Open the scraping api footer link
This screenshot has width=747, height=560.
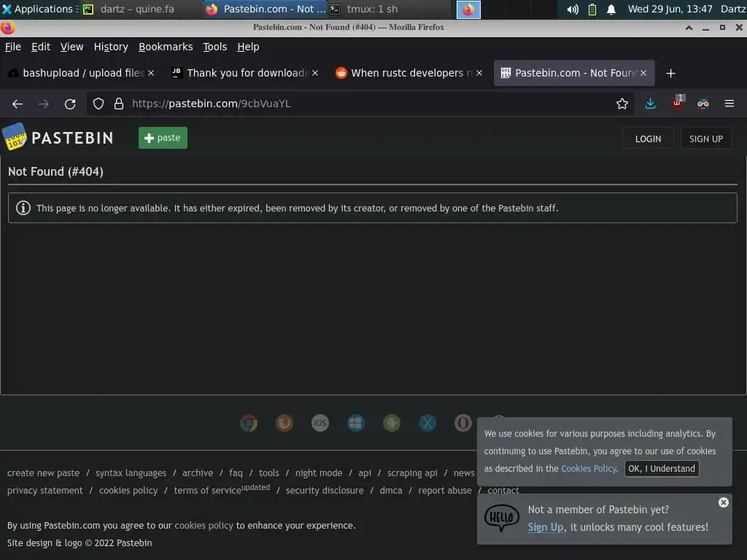(412, 472)
